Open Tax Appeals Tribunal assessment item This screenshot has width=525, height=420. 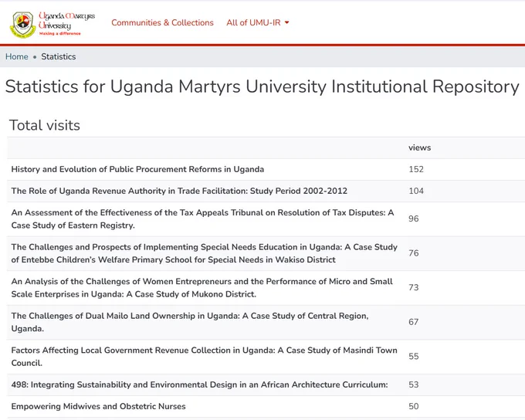pos(202,218)
